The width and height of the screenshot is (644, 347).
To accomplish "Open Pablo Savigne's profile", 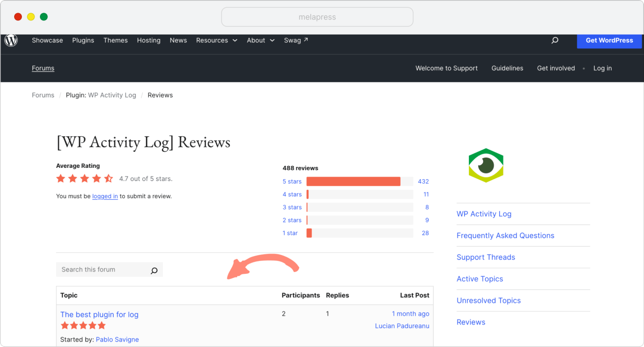I will click(x=117, y=340).
